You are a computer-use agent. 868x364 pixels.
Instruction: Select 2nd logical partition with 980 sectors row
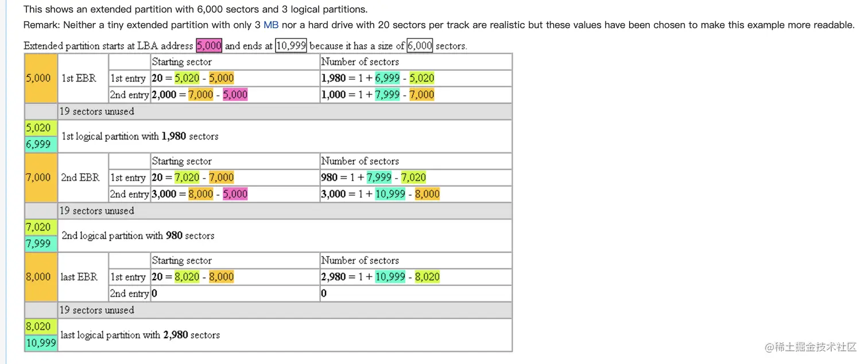coord(285,235)
